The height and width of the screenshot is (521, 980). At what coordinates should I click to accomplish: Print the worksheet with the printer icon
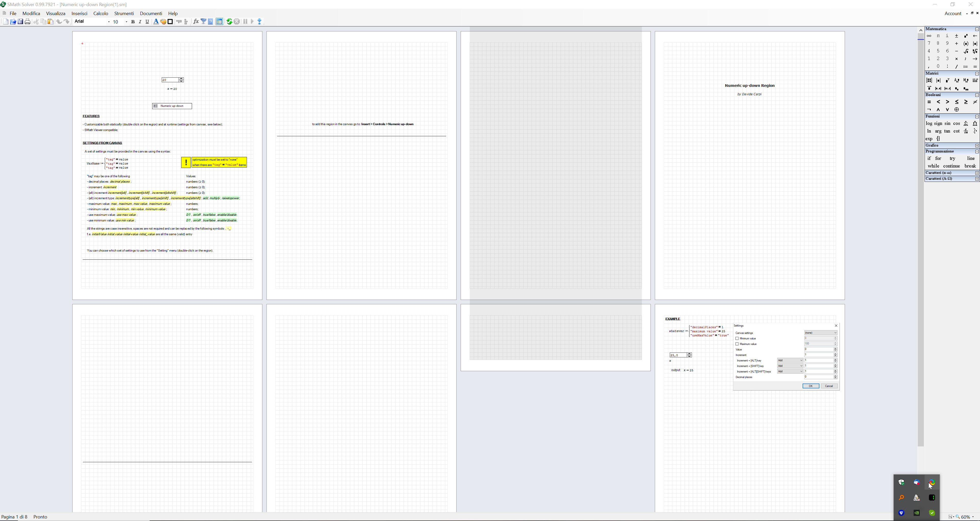(28, 22)
